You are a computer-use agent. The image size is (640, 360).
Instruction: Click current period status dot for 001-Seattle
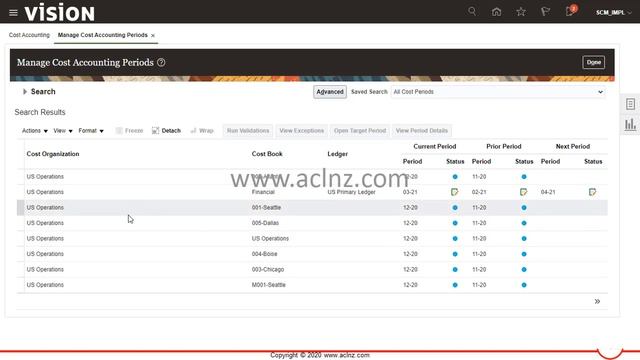[x=455, y=208]
